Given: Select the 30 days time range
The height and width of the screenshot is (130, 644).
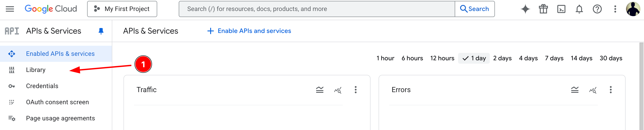Looking at the screenshot, I should [611, 58].
